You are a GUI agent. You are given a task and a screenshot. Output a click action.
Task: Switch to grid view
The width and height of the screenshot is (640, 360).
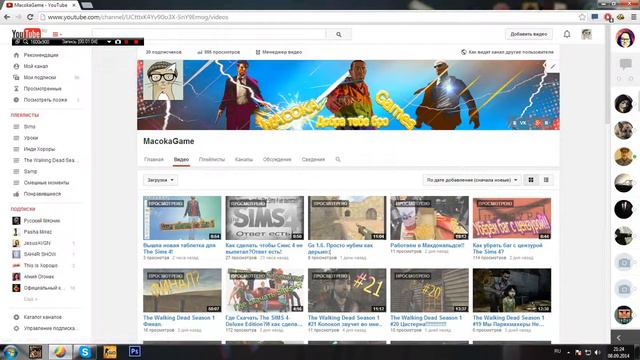[531, 180]
